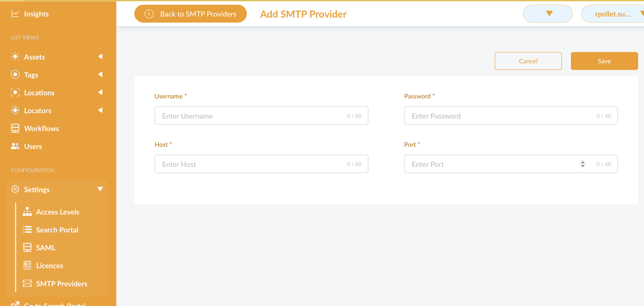Click the Users people icon
This screenshot has height=306, width=644.
point(15,146)
